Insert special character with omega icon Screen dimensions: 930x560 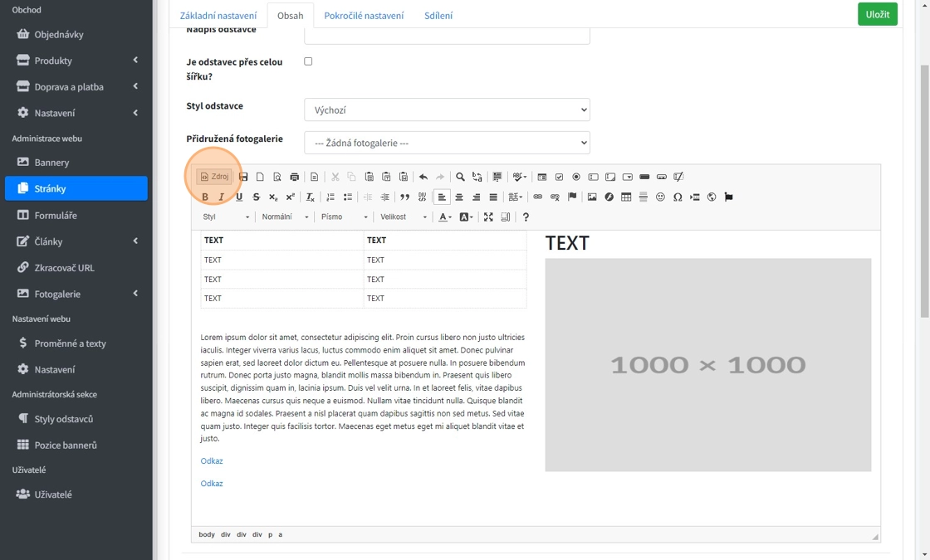tap(678, 197)
